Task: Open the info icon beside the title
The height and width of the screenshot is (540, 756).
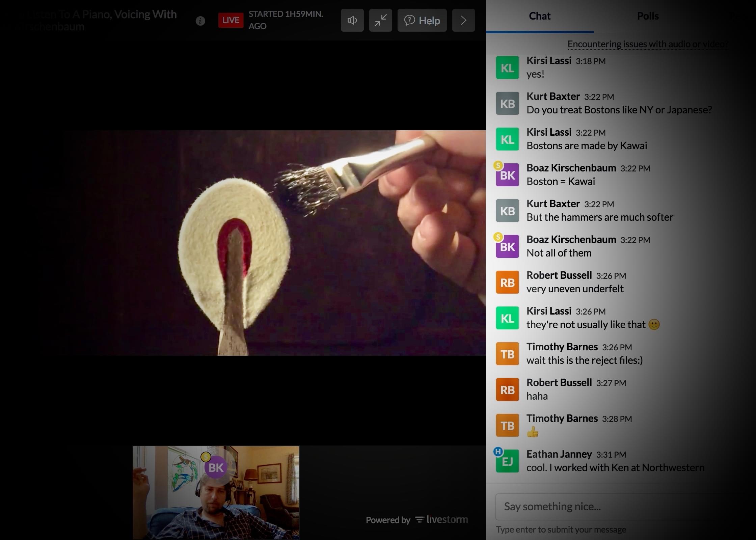Action: (200, 21)
